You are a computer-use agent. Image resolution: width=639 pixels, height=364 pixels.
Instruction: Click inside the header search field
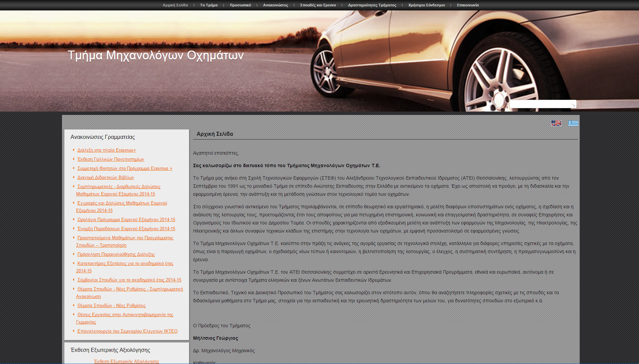539,104
